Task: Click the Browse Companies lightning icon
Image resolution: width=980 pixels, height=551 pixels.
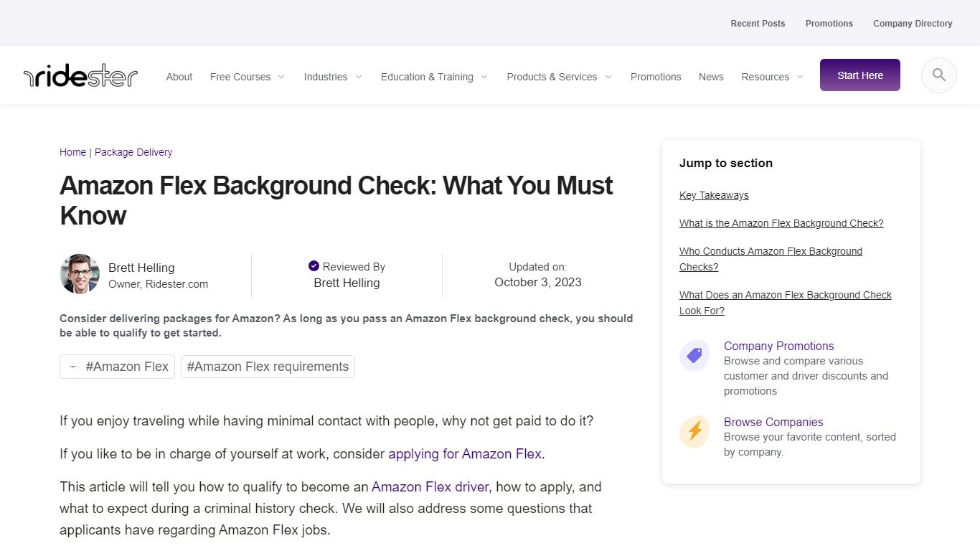Action: pyautogui.click(x=694, y=431)
